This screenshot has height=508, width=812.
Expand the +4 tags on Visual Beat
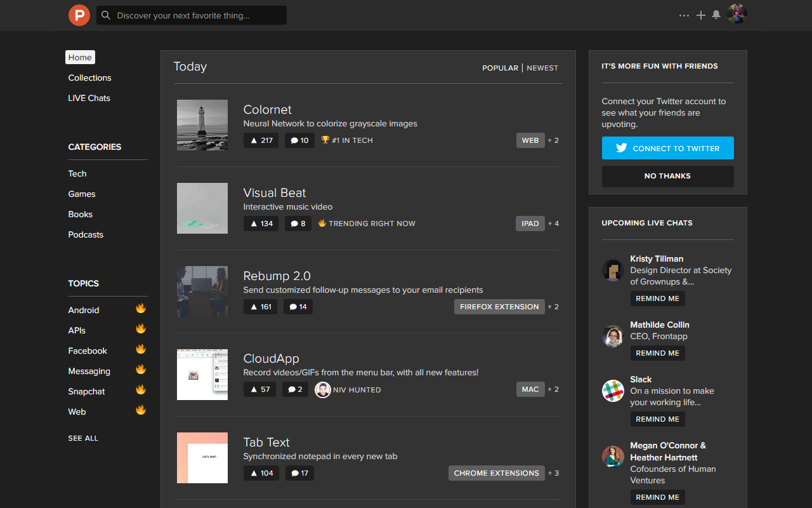(x=553, y=224)
